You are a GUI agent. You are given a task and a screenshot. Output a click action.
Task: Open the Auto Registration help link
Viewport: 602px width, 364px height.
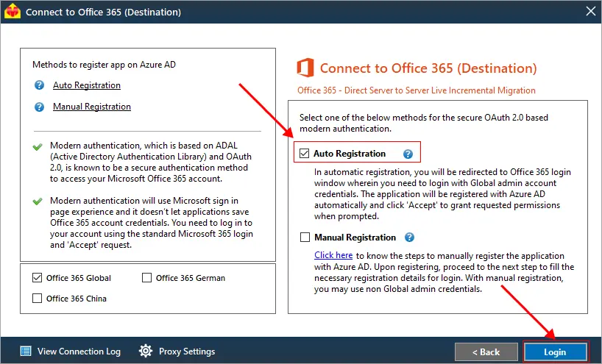[x=87, y=85]
